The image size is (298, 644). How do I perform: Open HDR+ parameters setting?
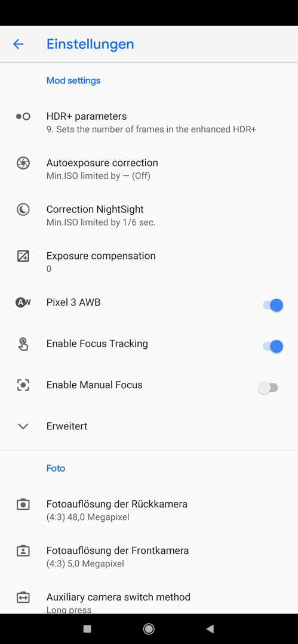[149, 123]
